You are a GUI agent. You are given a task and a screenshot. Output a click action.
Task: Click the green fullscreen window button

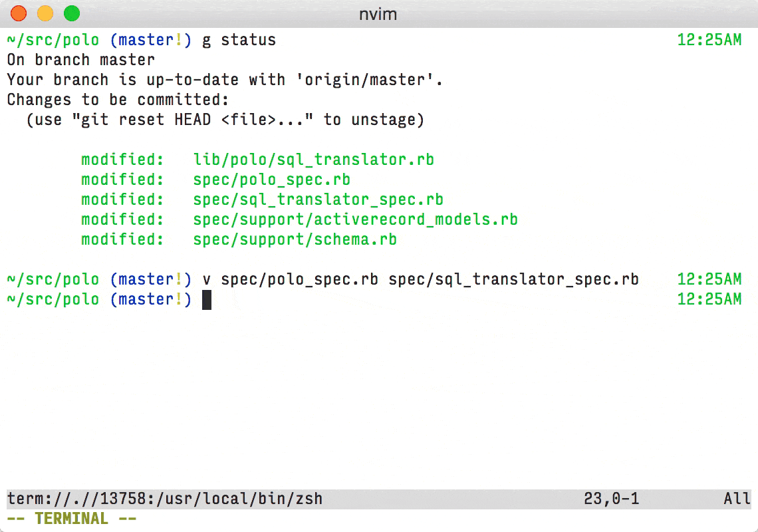tap(72, 13)
